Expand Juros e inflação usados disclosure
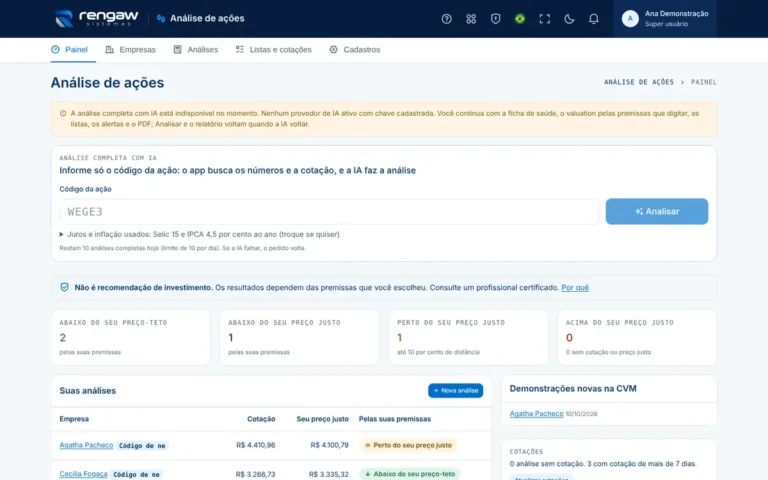The height and width of the screenshot is (480, 768). click(200, 234)
